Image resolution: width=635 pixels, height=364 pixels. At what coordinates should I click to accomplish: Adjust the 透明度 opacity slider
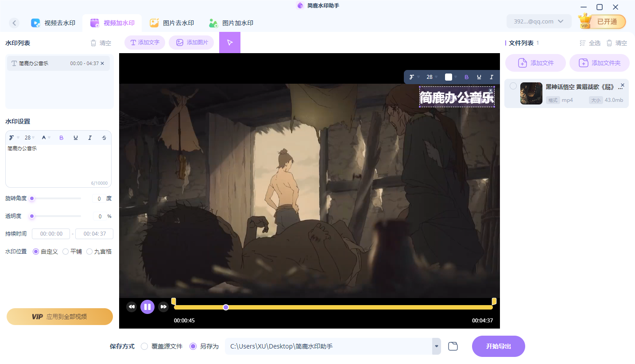[x=31, y=216]
